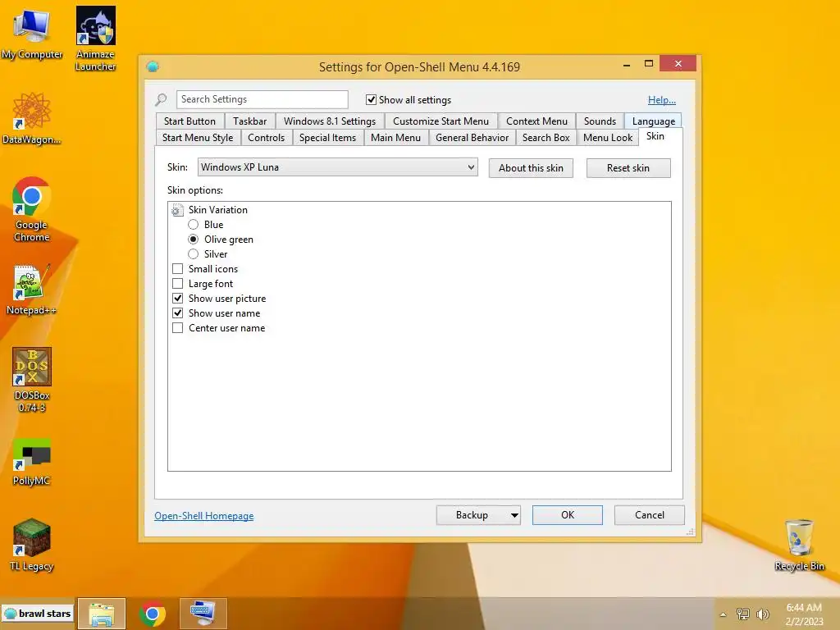The height and width of the screenshot is (630, 840).
Task: Toggle Show user name checkbox
Action: pos(178,313)
